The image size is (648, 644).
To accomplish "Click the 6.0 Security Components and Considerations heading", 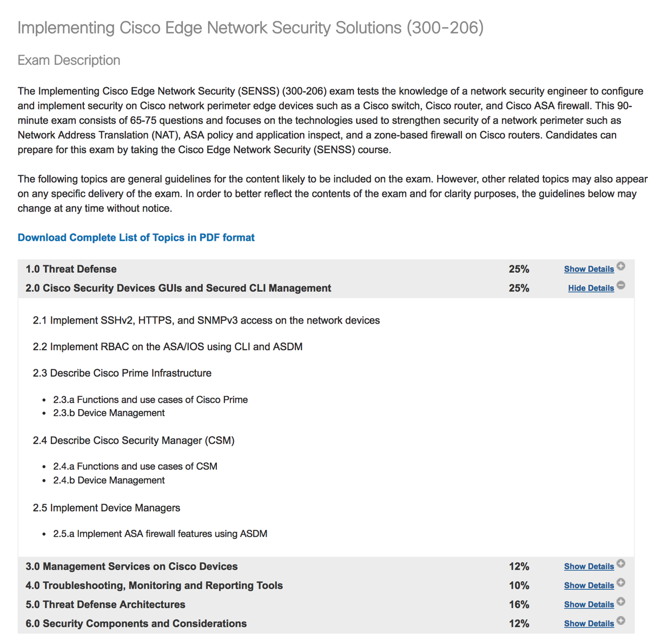I will (136, 623).
